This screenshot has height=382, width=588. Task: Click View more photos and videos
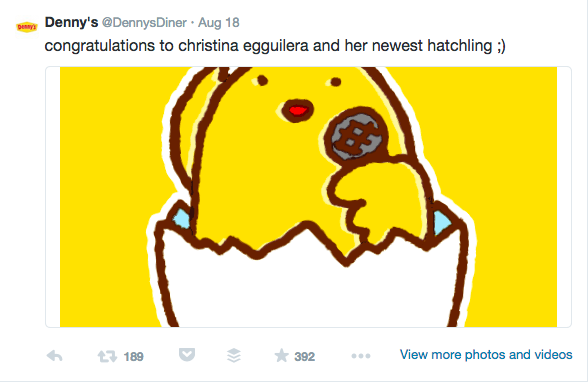pos(486,355)
